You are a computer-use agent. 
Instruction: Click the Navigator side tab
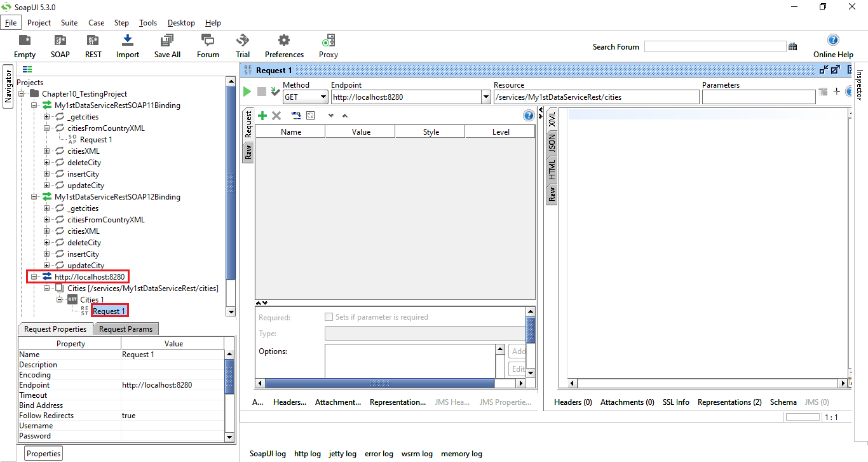(x=8, y=86)
